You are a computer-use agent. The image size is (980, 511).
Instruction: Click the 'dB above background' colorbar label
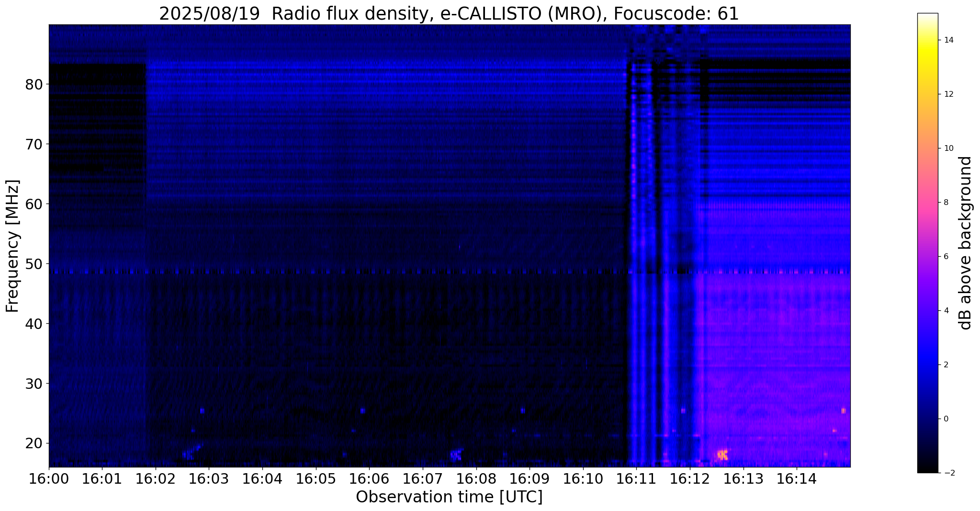(x=966, y=243)
